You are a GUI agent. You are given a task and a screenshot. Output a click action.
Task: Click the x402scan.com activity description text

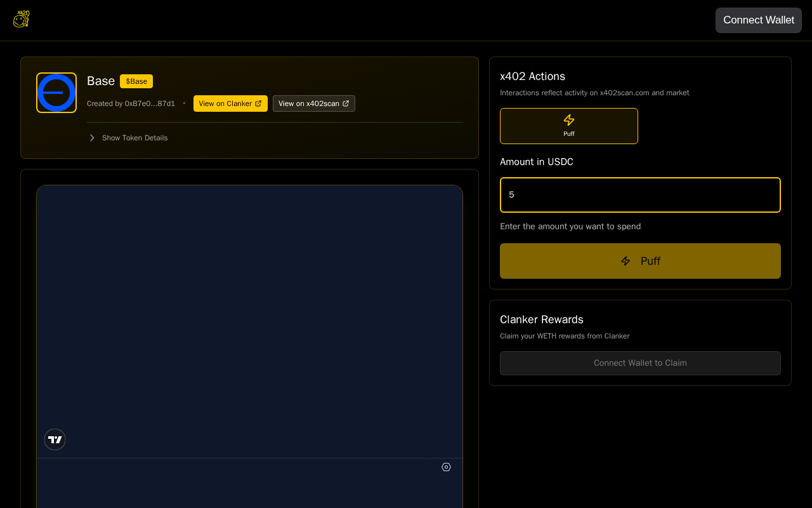[x=594, y=93]
